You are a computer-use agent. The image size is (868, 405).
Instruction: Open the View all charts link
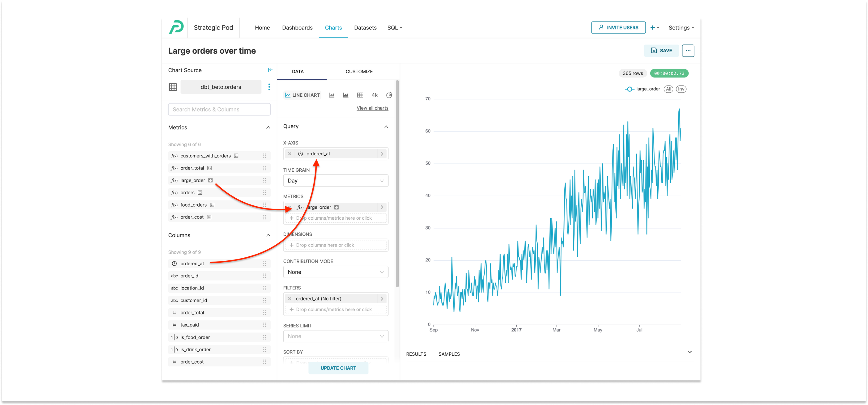(372, 108)
